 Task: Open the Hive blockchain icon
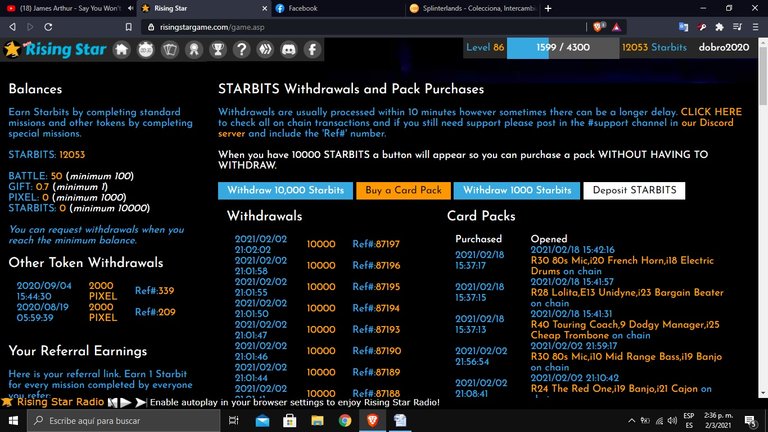click(x=265, y=49)
